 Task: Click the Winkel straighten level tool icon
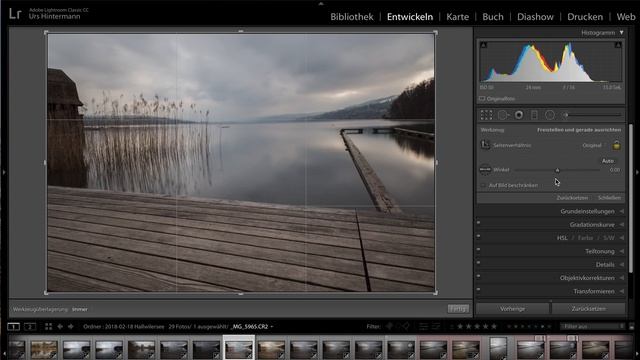[485, 169]
